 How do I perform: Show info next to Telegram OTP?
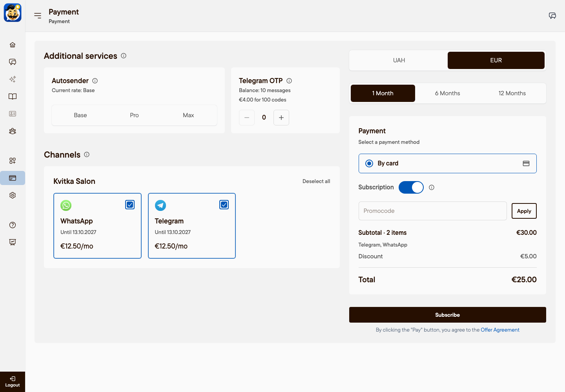coord(289,81)
